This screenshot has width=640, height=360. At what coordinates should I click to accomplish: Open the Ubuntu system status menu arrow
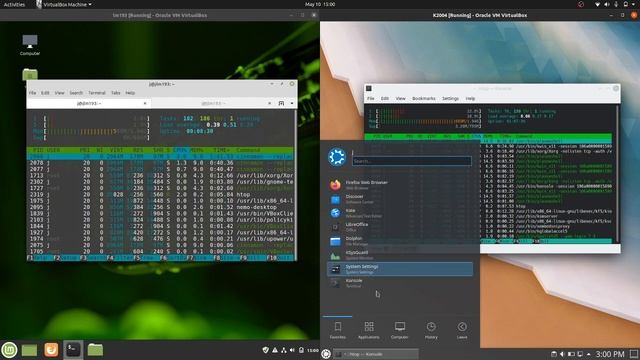(x=634, y=4)
